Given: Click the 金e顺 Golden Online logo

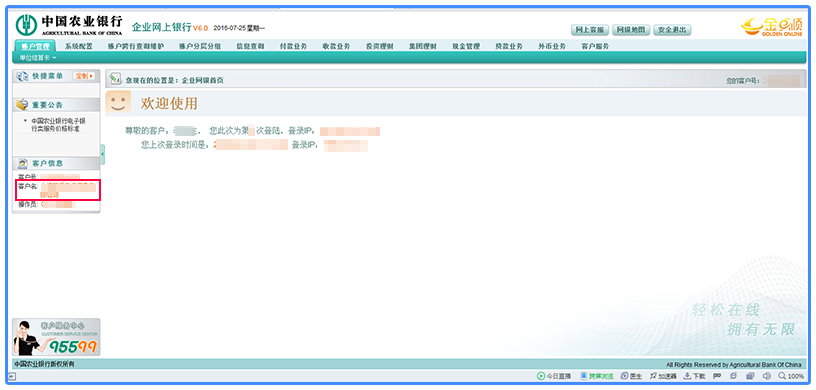Looking at the screenshot, I should tap(772, 27).
